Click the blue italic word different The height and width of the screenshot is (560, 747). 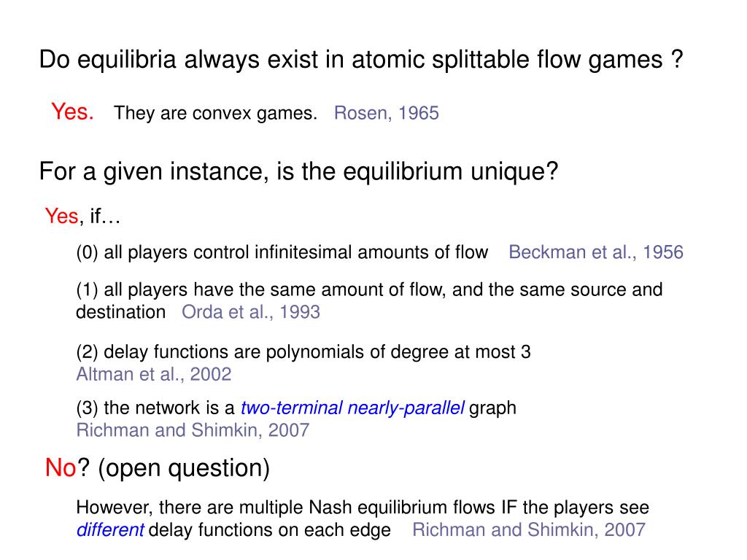point(110,530)
